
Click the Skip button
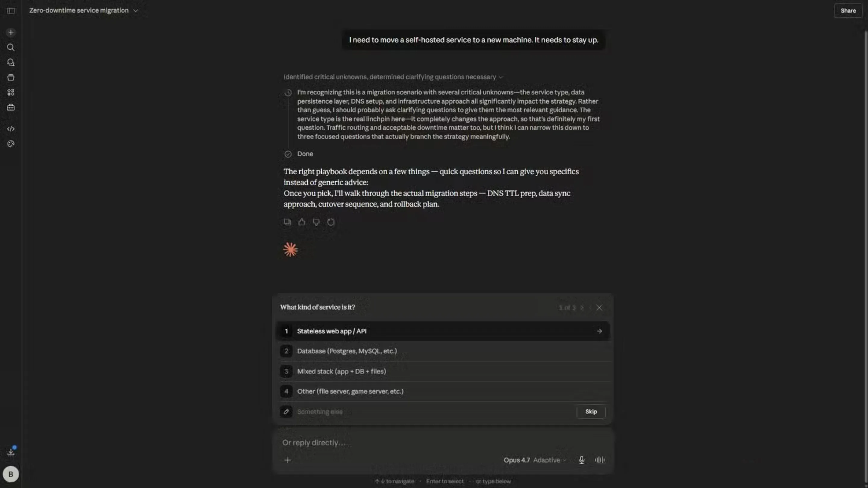tap(591, 411)
